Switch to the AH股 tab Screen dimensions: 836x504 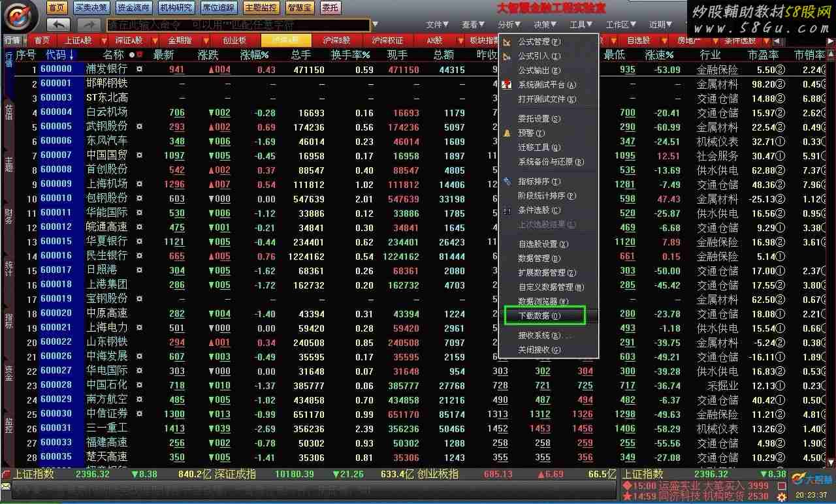tap(434, 40)
